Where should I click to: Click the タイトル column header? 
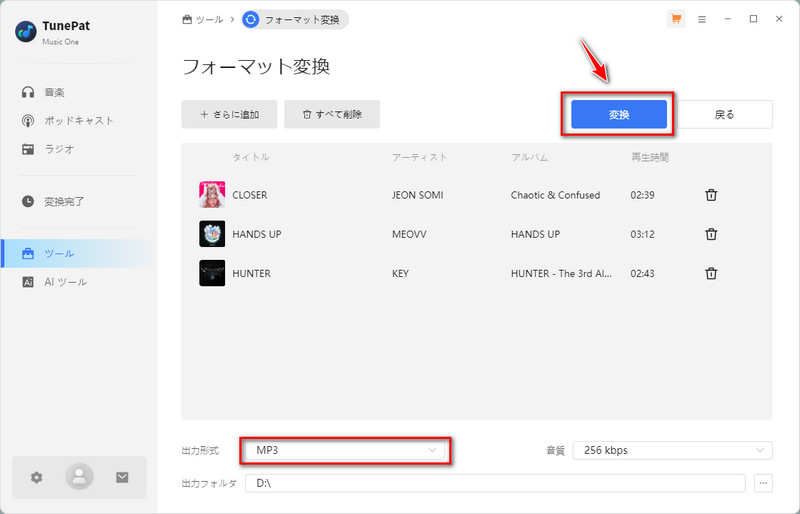[251, 157]
